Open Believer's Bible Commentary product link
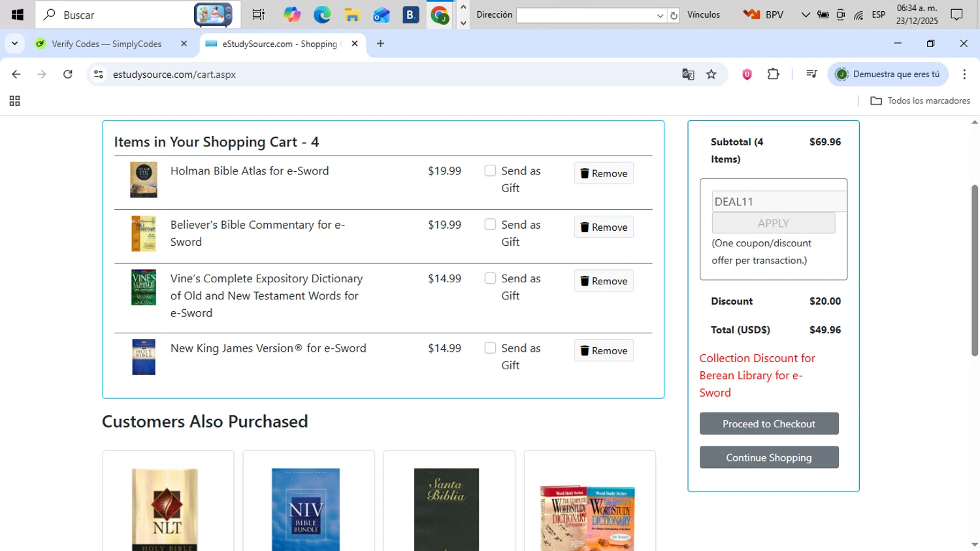 coord(257,233)
